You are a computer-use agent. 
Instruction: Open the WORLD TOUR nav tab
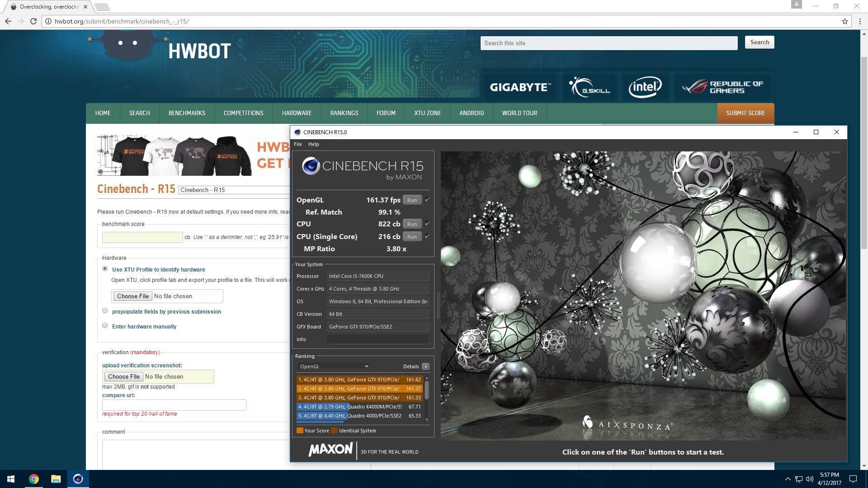[x=519, y=113]
